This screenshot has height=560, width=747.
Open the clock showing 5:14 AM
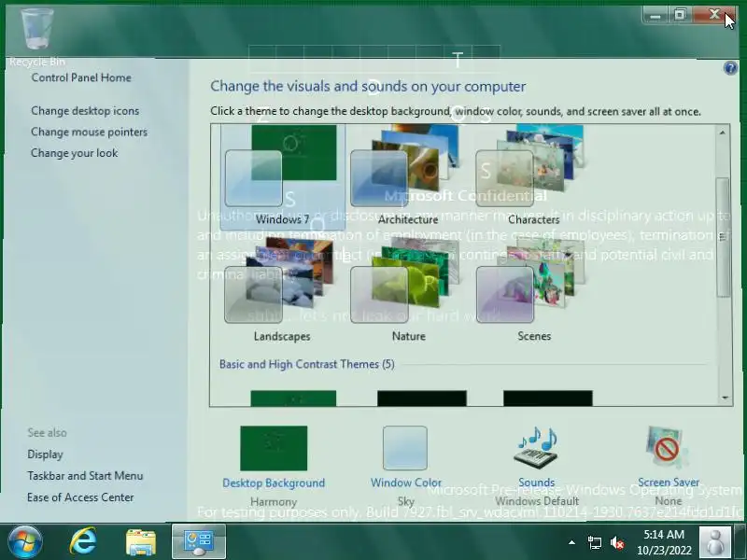tap(664, 542)
